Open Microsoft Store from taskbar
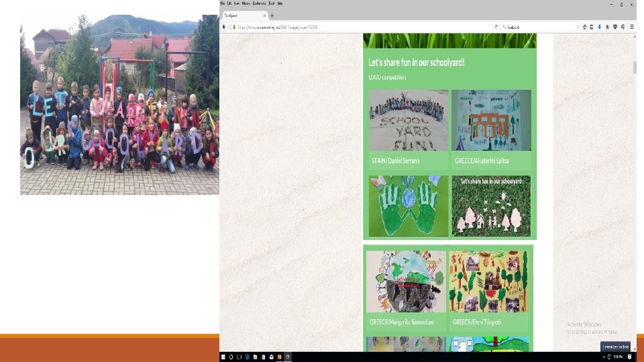Screen dimensions: 644x362 click(263, 357)
